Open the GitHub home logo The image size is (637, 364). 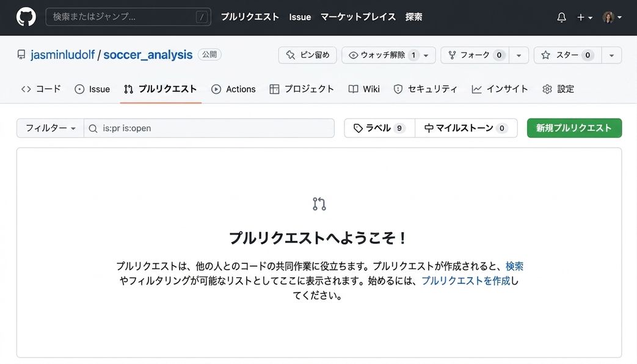point(26,17)
